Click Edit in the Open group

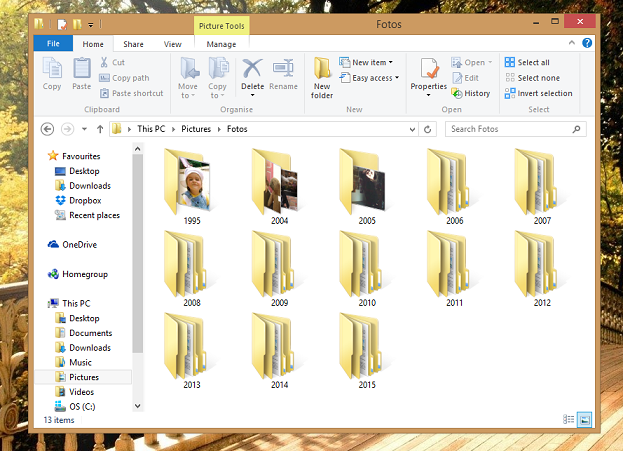[x=465, y=78]
